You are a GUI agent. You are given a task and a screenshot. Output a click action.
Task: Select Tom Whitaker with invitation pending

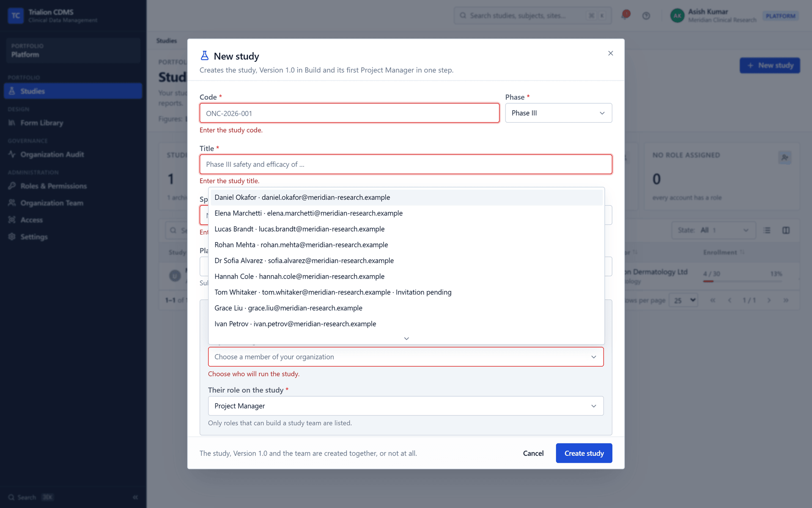click(x=406, y=292)
